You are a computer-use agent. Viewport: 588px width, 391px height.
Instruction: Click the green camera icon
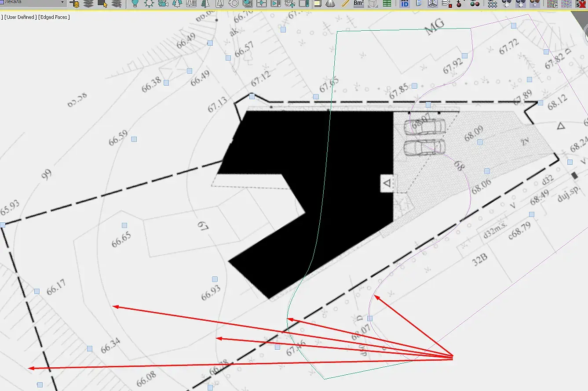click(163, 4)
